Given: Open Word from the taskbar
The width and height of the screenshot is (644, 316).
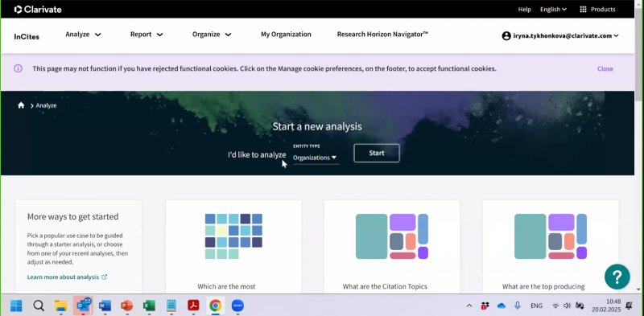Looking at the screenshot, I should coord(105,306).
